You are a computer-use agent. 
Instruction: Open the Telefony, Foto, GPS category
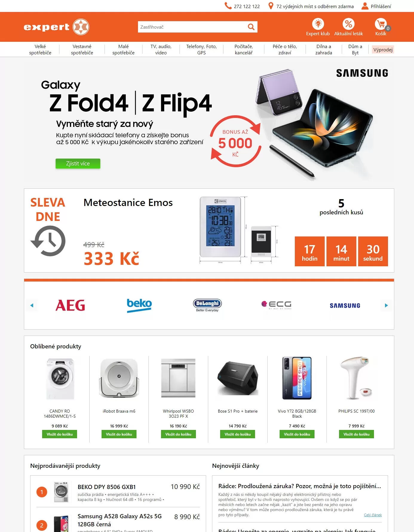201,50
